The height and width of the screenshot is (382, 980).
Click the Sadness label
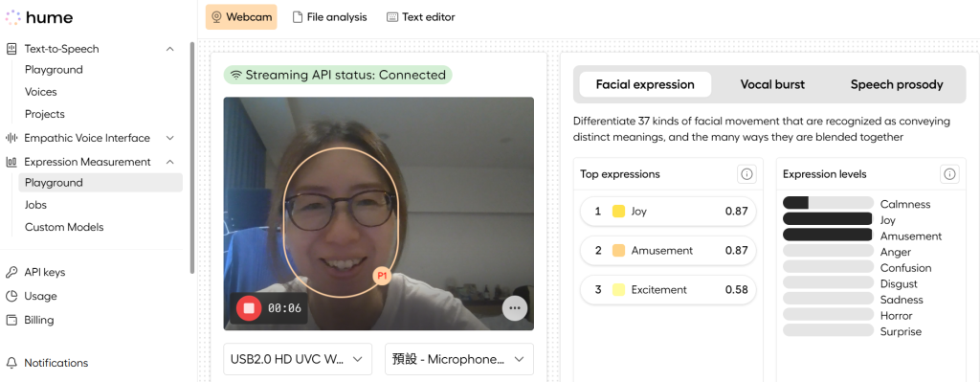click(x=902, y=300)
